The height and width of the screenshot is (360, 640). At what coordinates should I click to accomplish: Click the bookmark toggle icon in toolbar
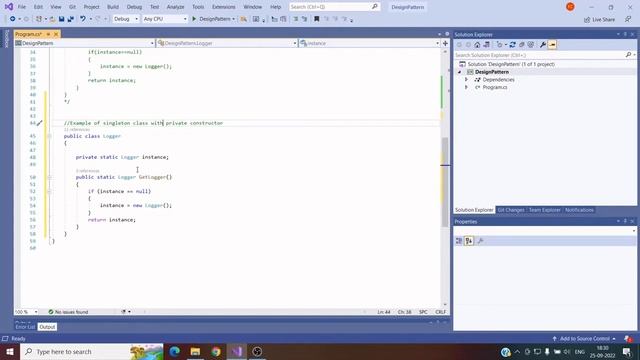point(316,19)
